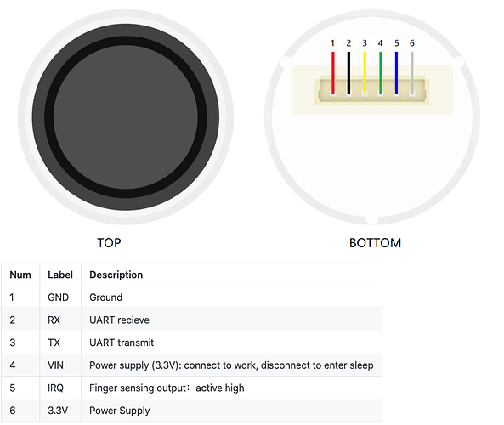Select the UART recieve description
The width and height of the screenshot is (504, 425).
[119, 320]
